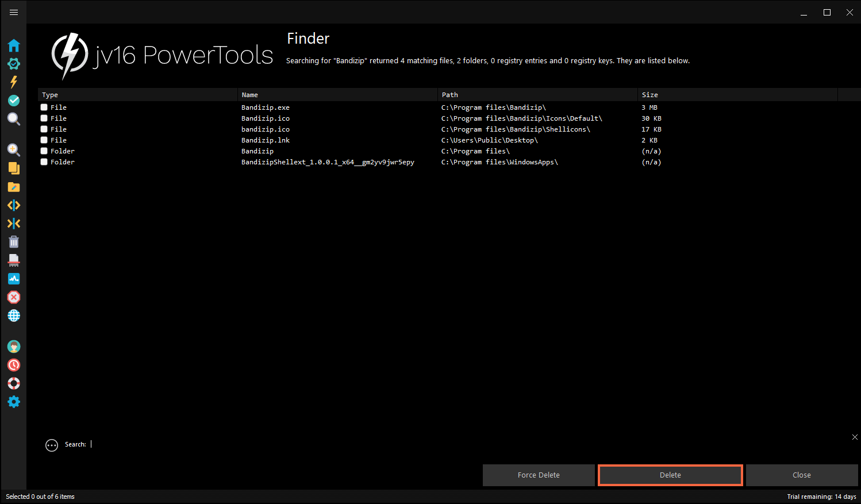Select the Bandizip.exe file name

pos(266,107)
